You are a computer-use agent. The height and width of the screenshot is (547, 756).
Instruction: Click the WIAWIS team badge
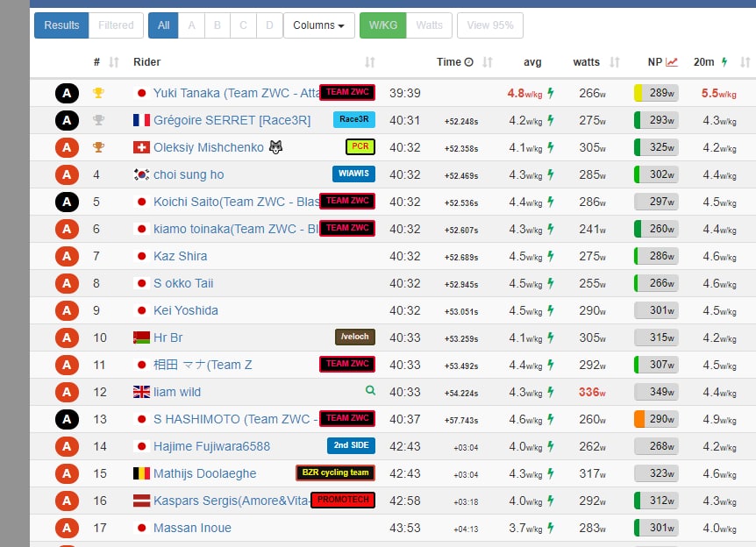pos(353,174)
